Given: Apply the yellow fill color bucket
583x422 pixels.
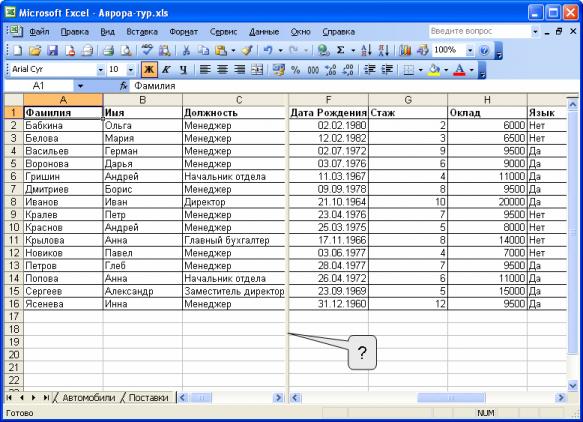Looking at the screenshot, I should [434, 70].
